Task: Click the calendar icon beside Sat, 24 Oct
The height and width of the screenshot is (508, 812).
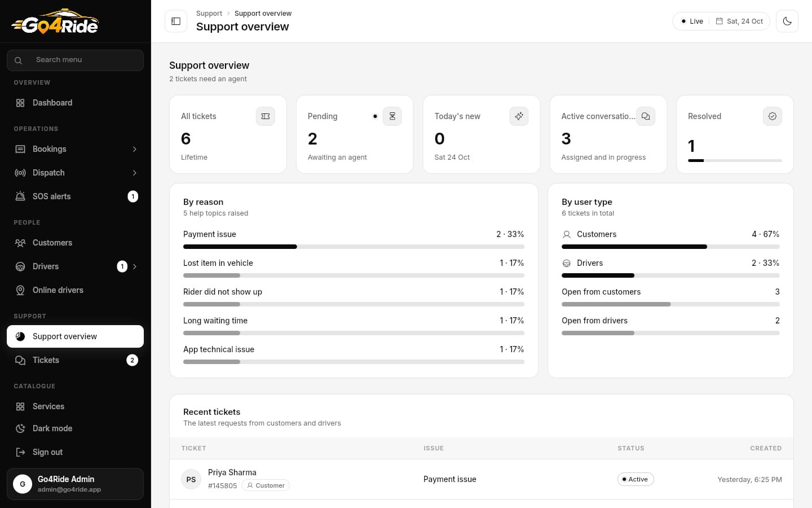Action: click(720, 21)
